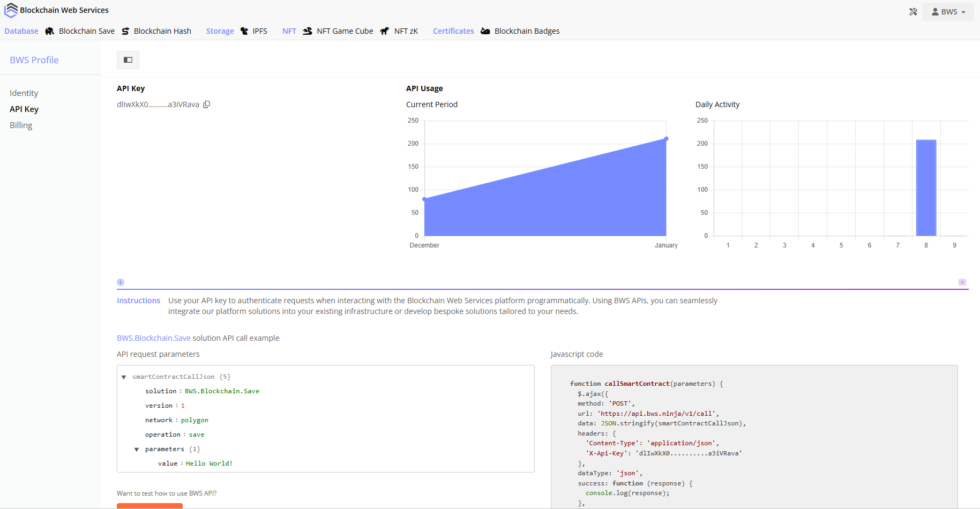Collapse the smartContractCallJson tree node

tap(124, 377)
